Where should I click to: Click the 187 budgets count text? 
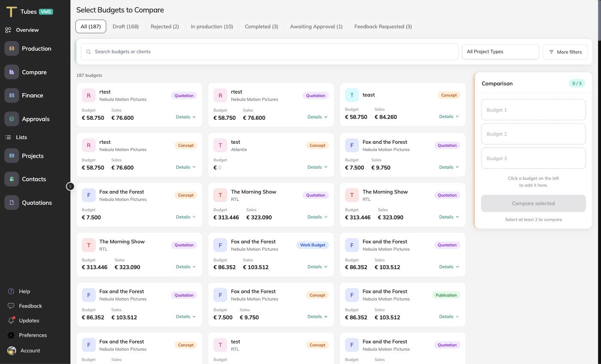tap(89, 75)
